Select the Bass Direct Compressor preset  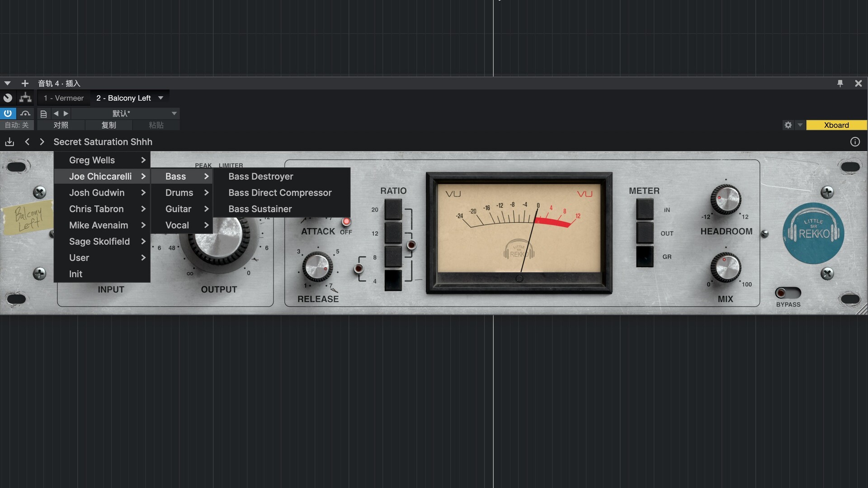(280, 193)
